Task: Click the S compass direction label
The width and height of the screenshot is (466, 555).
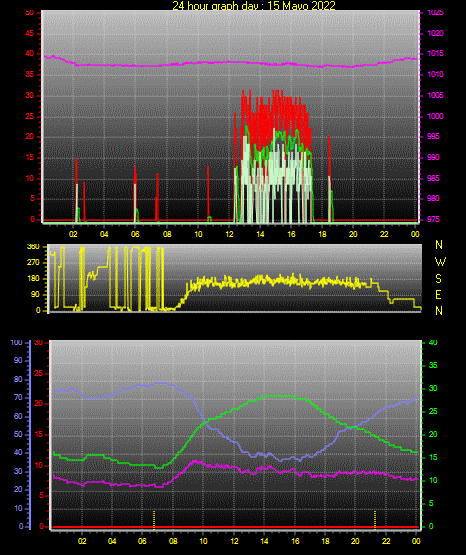Action: [439, 279]
